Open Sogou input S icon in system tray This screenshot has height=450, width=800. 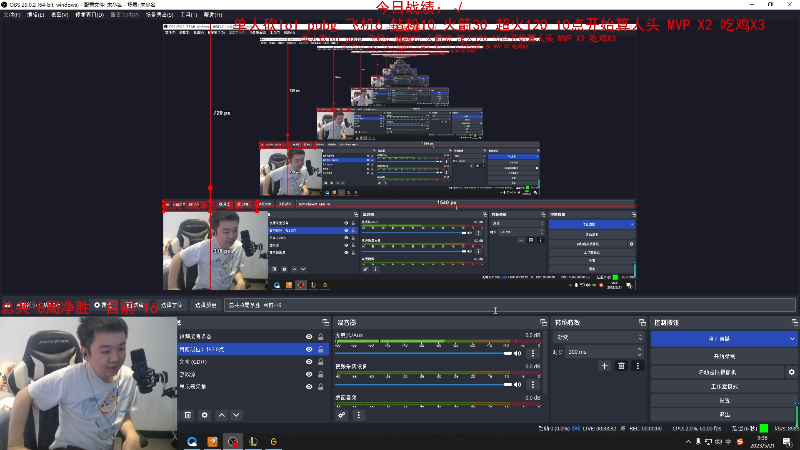(x=740, y=442)
